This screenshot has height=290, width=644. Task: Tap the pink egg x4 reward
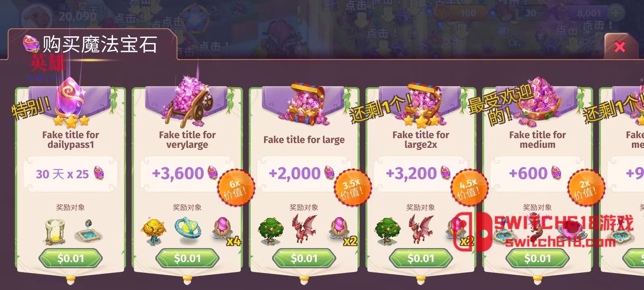(x=225, y=231)
